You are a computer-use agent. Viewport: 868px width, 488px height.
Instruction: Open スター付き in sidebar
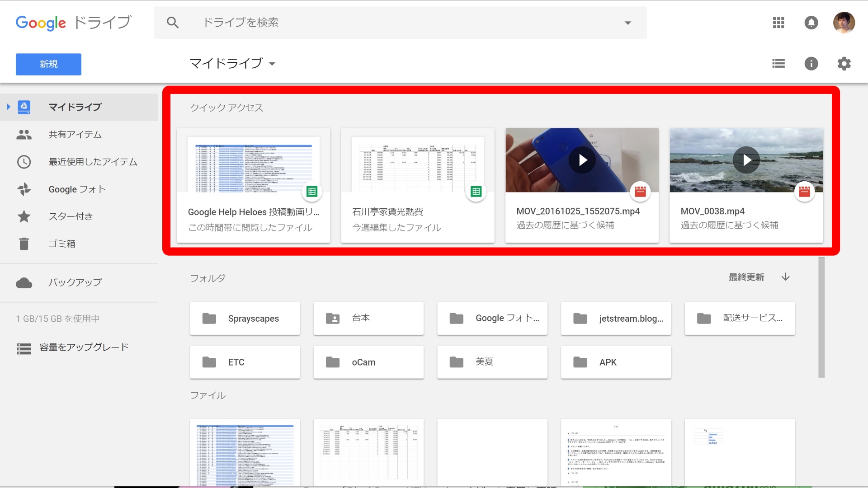coord(71,216)
